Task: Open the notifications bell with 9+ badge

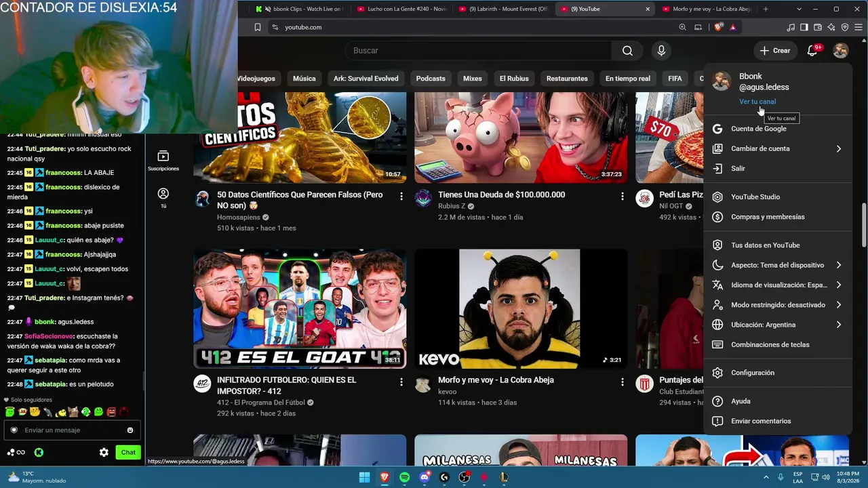Action: 812,51
